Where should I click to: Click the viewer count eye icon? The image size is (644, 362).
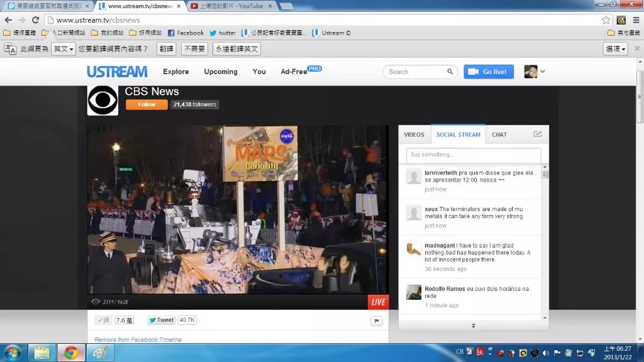tap(96, 302)
